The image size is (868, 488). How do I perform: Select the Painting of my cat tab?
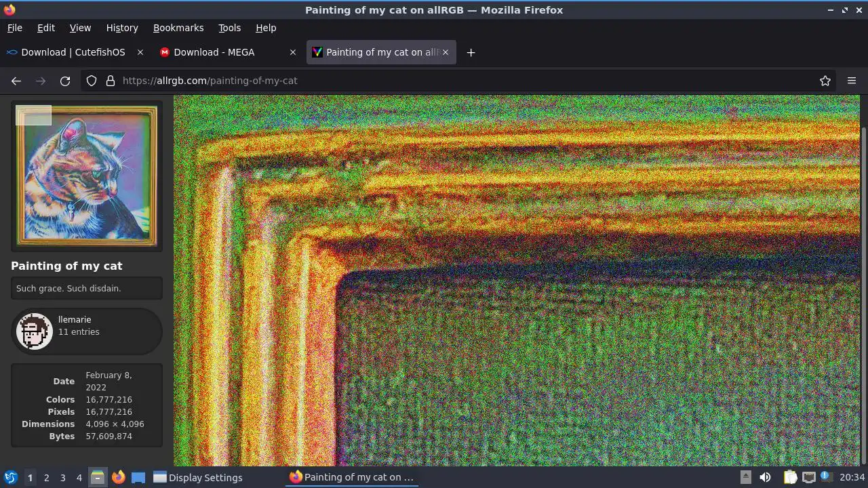(x=382, y=52)
